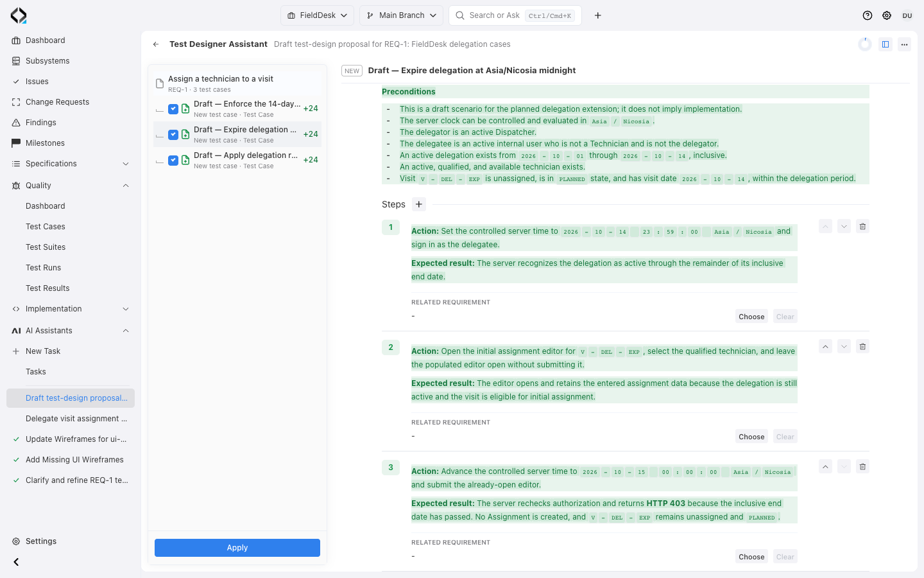The width and height of the screenshot is (924, 578).
Task: Move step 3 up
Action: (826, 467)
